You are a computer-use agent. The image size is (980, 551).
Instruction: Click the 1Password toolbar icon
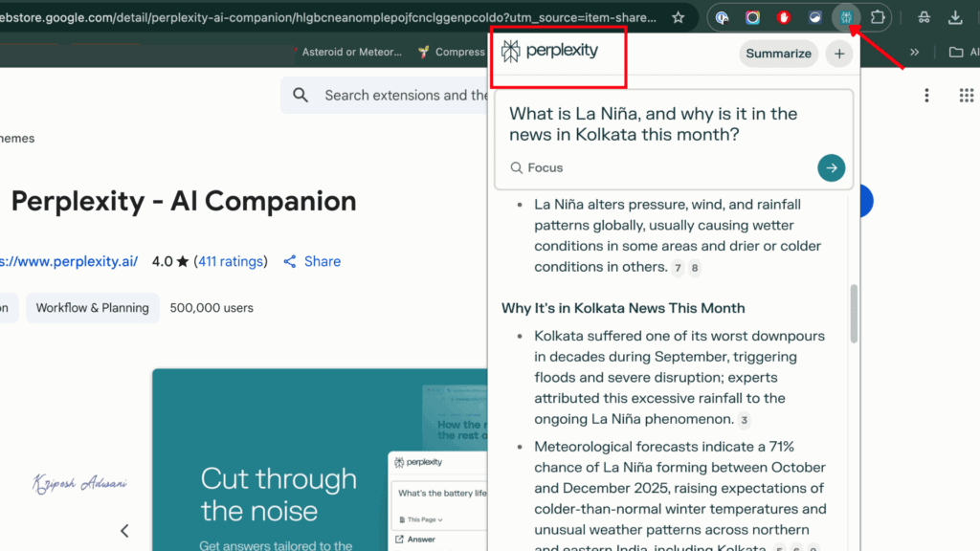coord(723,17)
